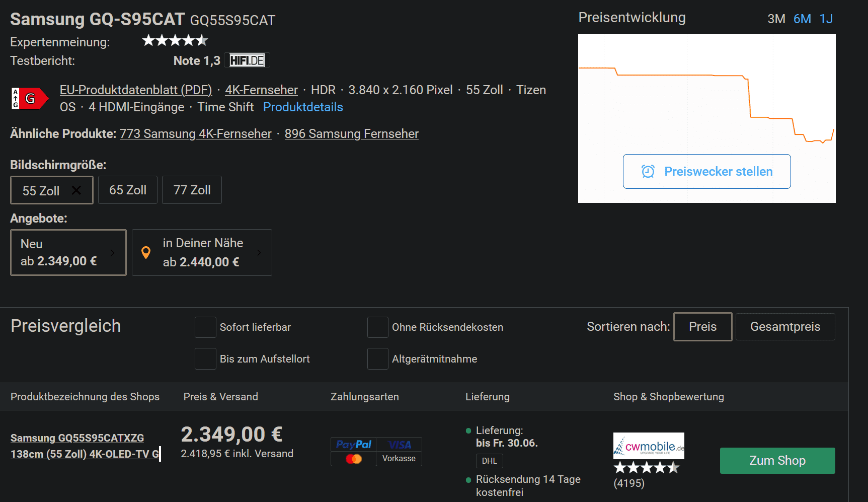The width and height of the screenshot is (868, 502).
Task: Select the 65 Zoll screen size
Action: [x=128, y=190]
